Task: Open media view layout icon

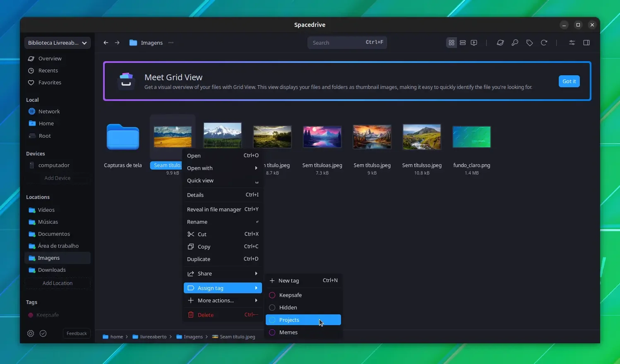Action: [x=474, y=43]
